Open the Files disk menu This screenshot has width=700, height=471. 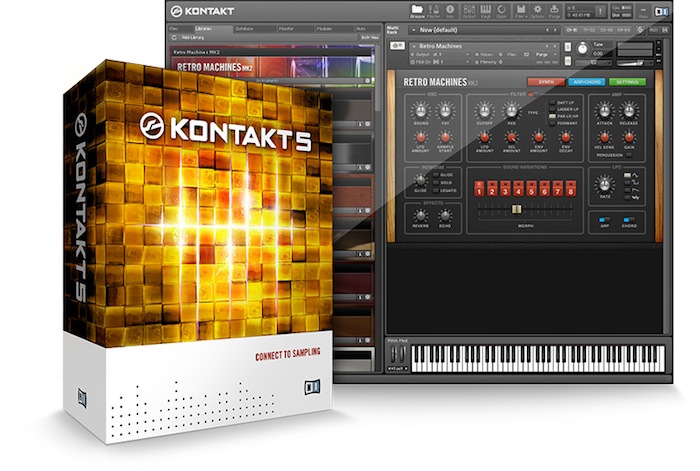521,11
